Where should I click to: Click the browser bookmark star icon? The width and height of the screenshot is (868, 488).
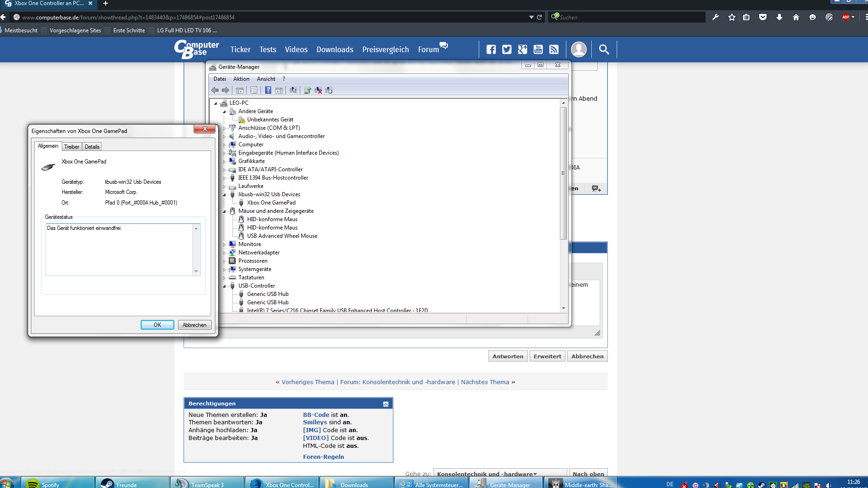click(x=732, y=17)
